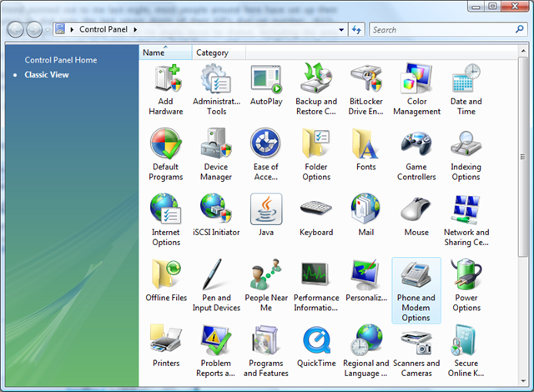The height and width of the screenshot is (392, 534).
Task: Open People Near Me
Action: 266,285
